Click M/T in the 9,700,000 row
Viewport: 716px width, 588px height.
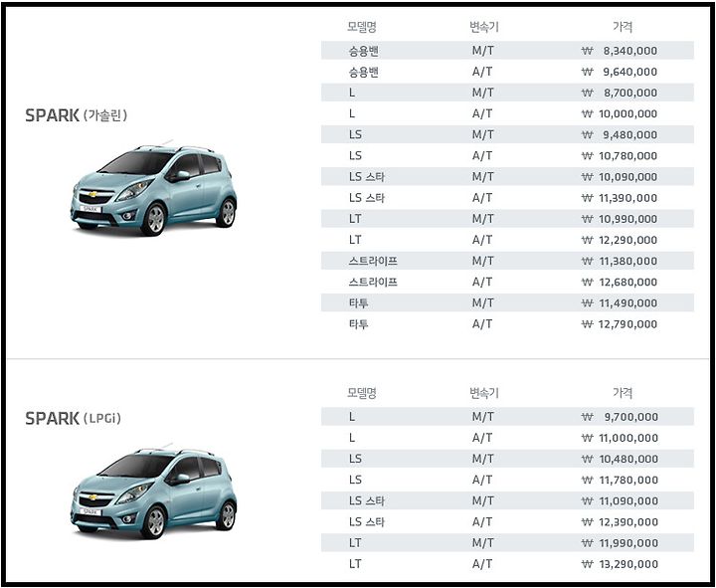point(482,417)
